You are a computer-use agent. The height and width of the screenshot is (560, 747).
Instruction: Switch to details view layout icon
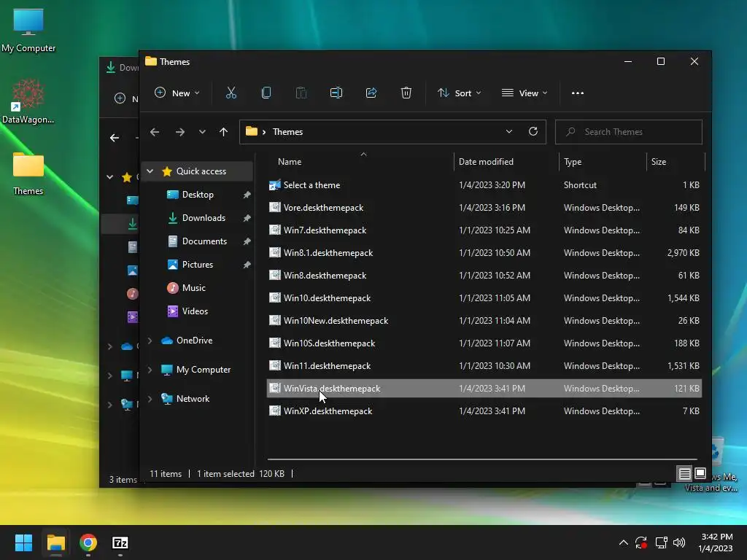[684, 473]
